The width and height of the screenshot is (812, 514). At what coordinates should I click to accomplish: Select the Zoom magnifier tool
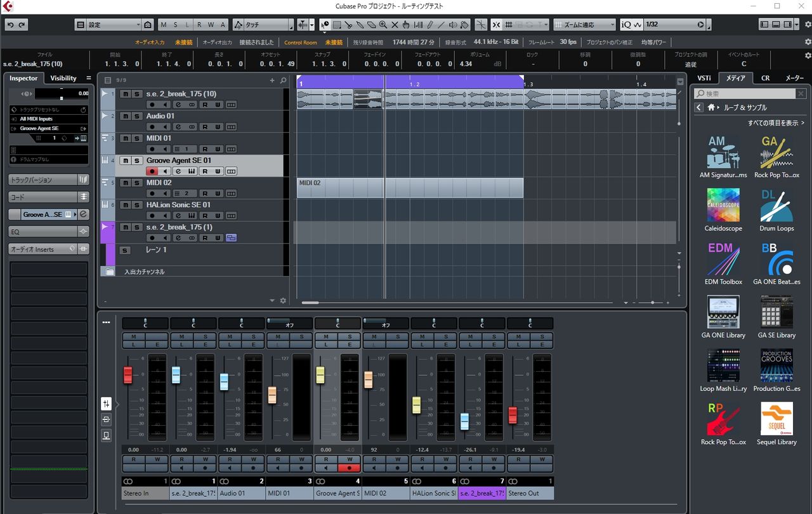pyautogui.click(x=383, y=25)
